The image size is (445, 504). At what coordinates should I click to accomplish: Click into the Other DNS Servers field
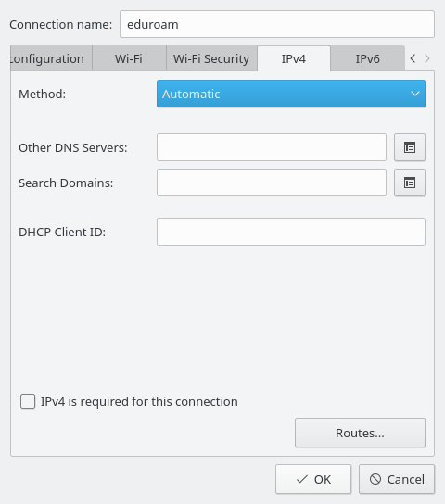pyautogui.click(x=272, y=147)
